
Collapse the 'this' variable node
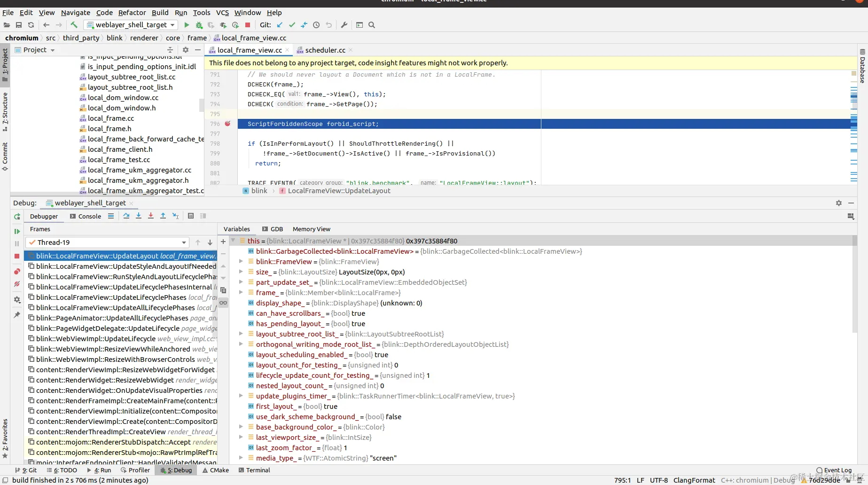click(x=233, y=241)
